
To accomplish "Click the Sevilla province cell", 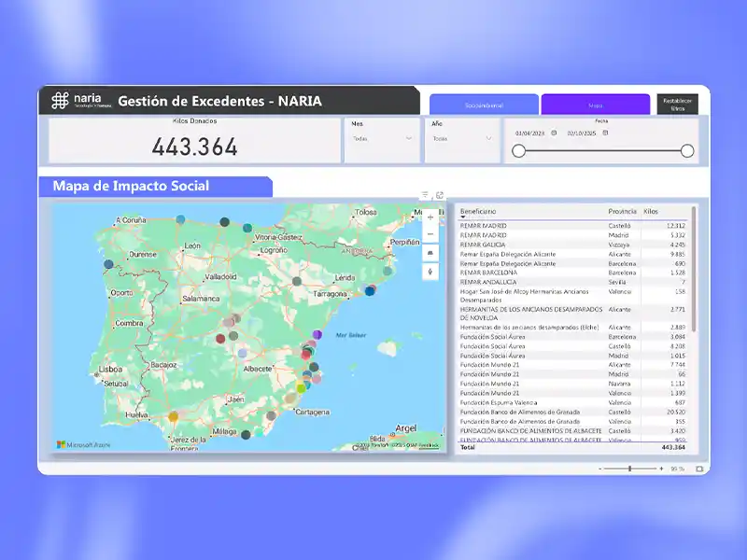I will pos(617,282).
